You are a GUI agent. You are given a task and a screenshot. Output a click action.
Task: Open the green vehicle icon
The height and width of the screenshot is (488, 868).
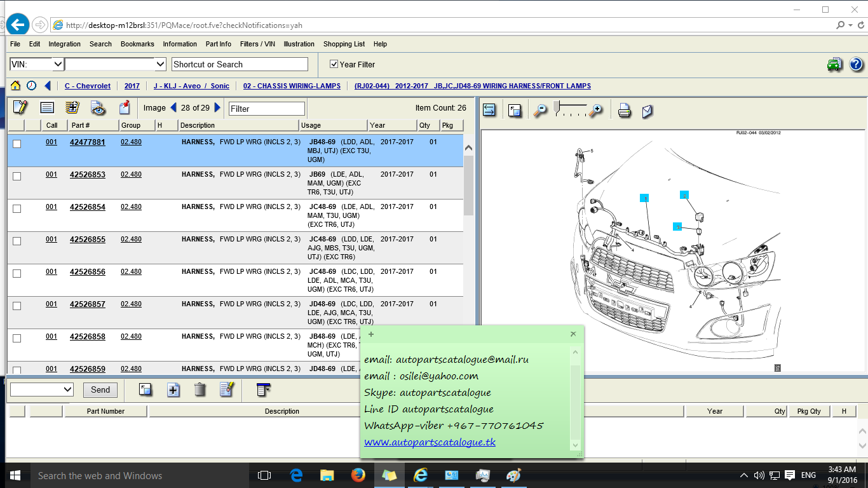[834, 64]
